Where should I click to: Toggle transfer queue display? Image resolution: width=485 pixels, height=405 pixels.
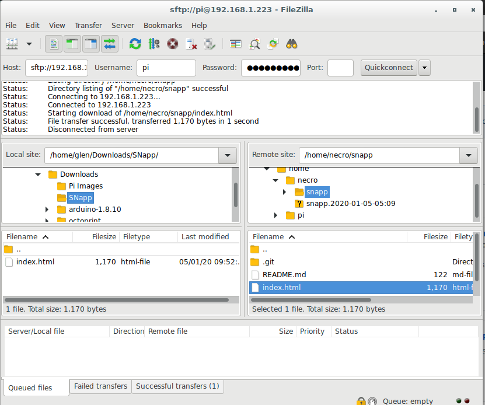(x=110, y=44)
